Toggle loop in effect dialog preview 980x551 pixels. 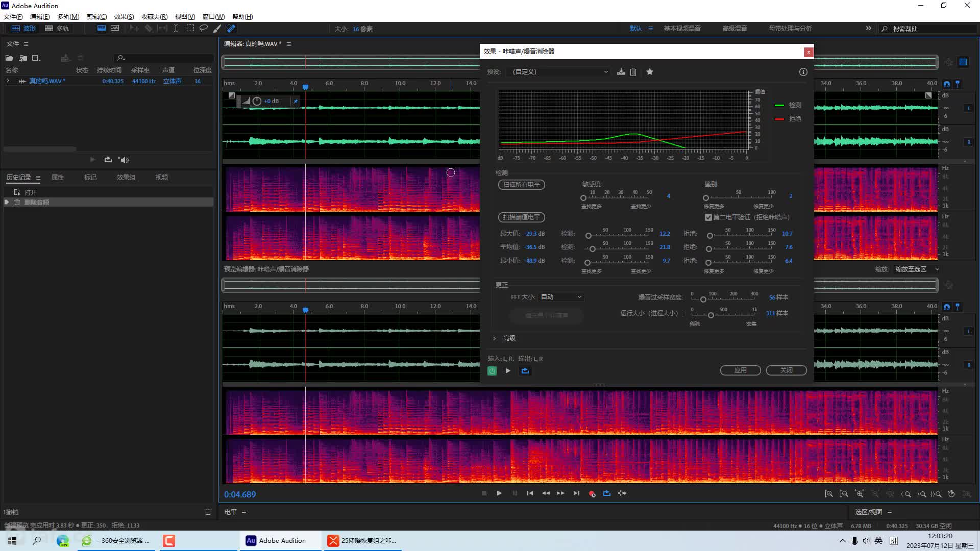click(525, 371)
